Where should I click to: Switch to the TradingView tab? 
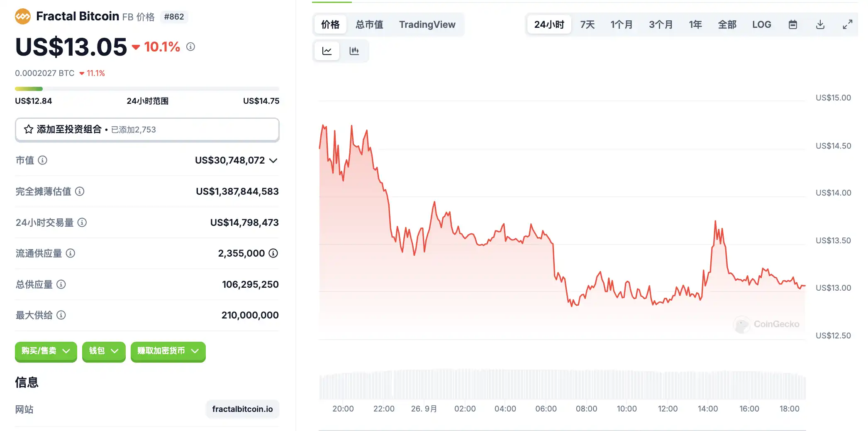(427, 25)
